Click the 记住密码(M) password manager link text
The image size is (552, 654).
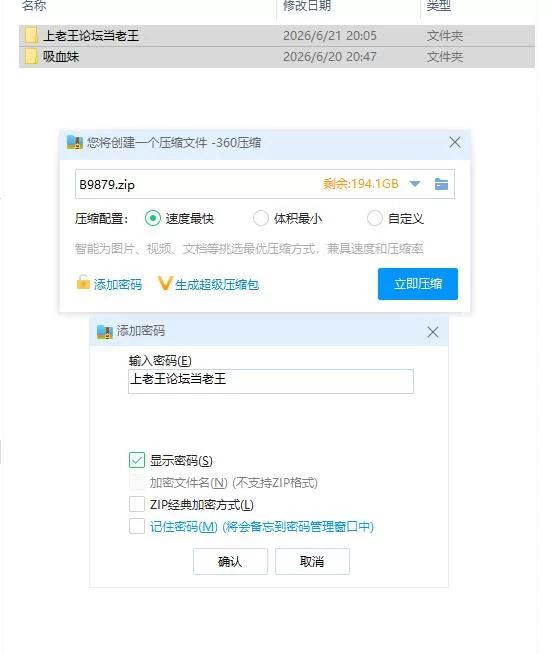coord(262,527)
